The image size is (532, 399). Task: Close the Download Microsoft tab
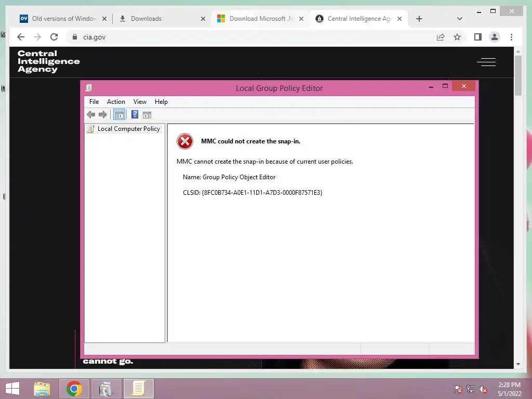click(x=301, y=19)
